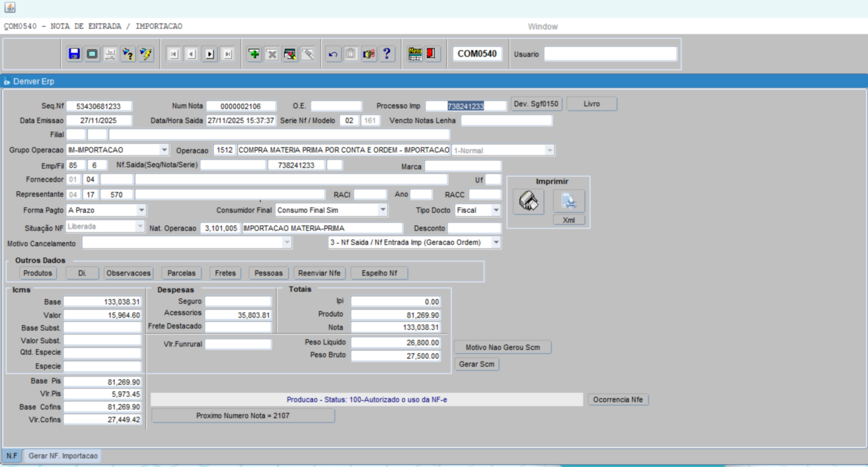This screenshot has height=467, width=868.
Task: Go to next record using toolbar arrow
Action: 210,54
